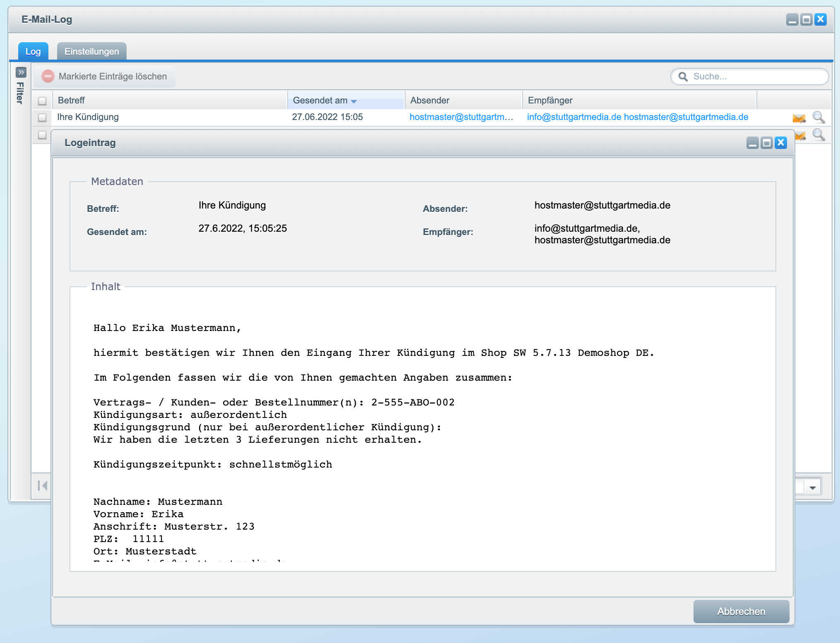Click 'info@stuttgartmedia.de,' Empfänger value
Image resolution: width=840 pixels, height=643 pixels.
tap(587, 228)
